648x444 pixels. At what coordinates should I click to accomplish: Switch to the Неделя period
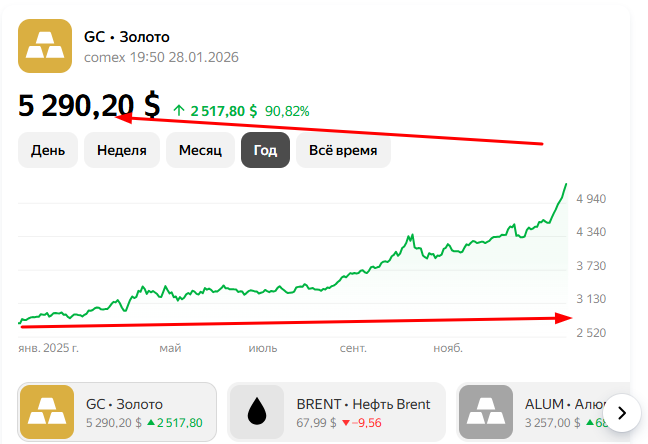pyautogui.click(x=122, y=151)
